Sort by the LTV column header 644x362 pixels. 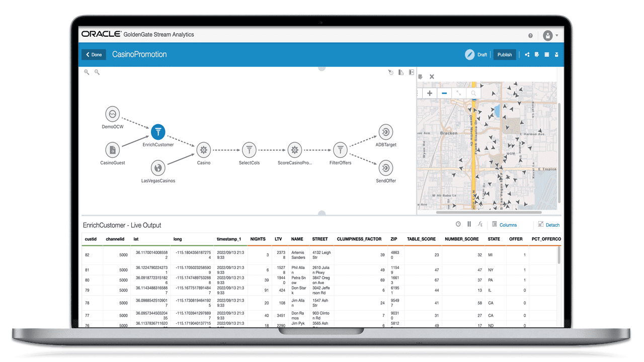tap(278, 239)
